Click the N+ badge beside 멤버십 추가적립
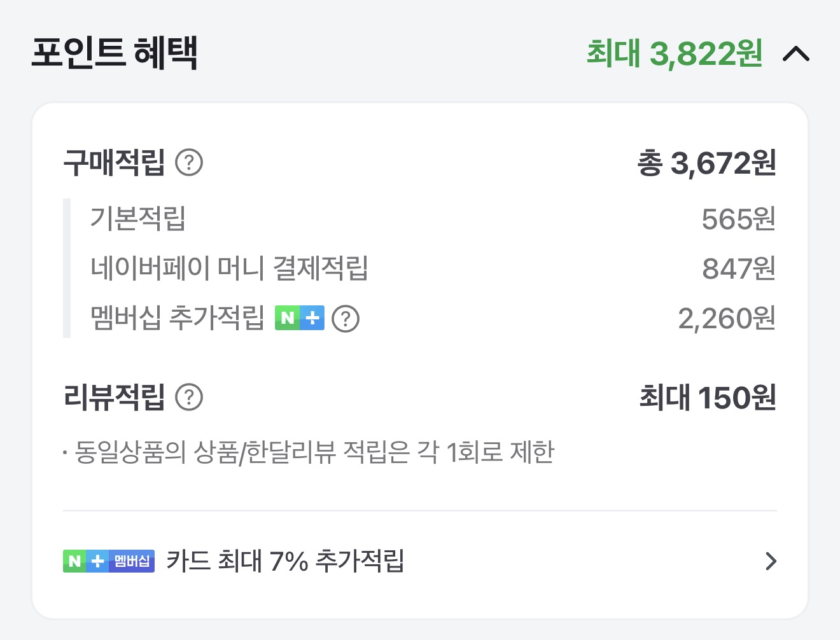840x640 pixels. (300, 318)
